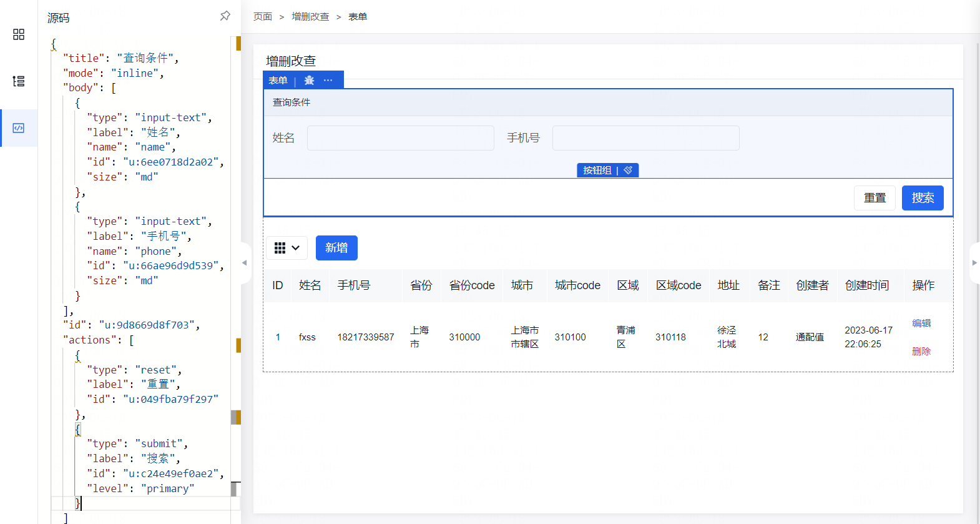Go to 增删改查 breadcrumb

point(310,17)
